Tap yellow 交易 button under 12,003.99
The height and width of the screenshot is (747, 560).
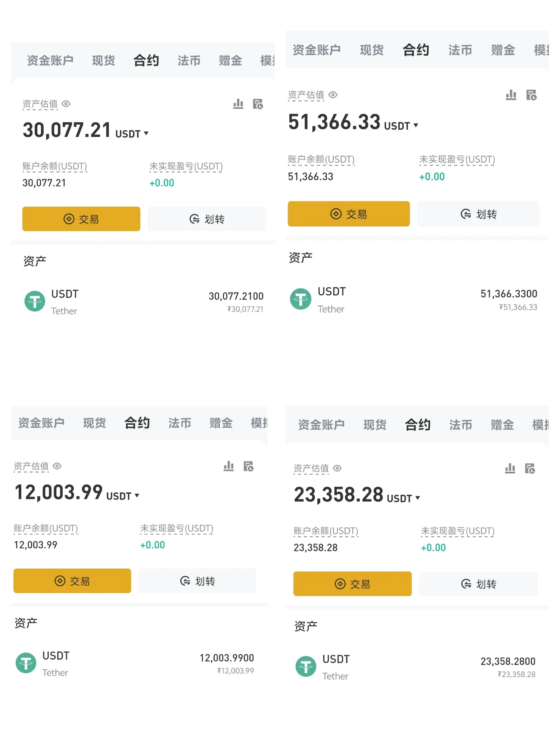(x=72, y=581)
